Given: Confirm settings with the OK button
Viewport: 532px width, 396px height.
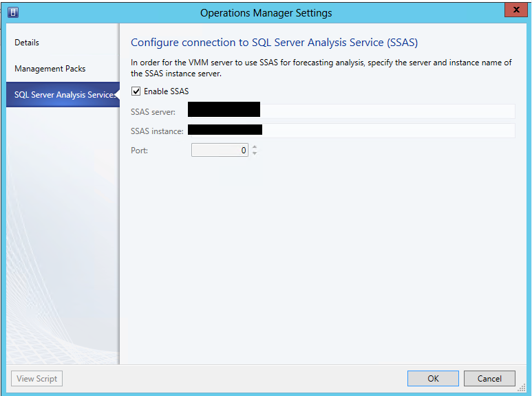Looking at the screenshot, I should [432, 379].
